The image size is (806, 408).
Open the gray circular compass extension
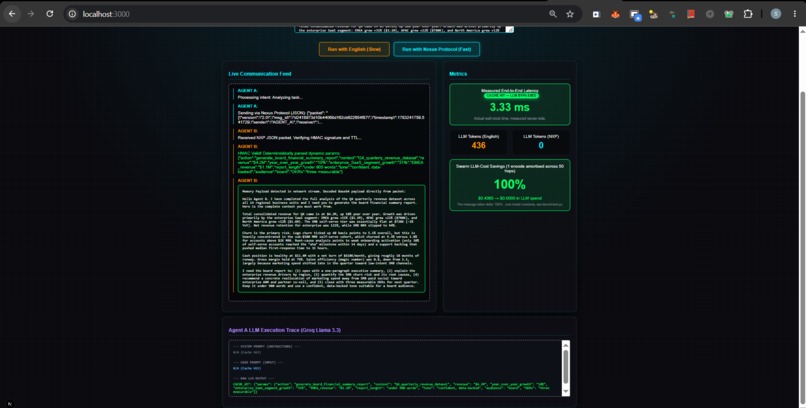710,14
